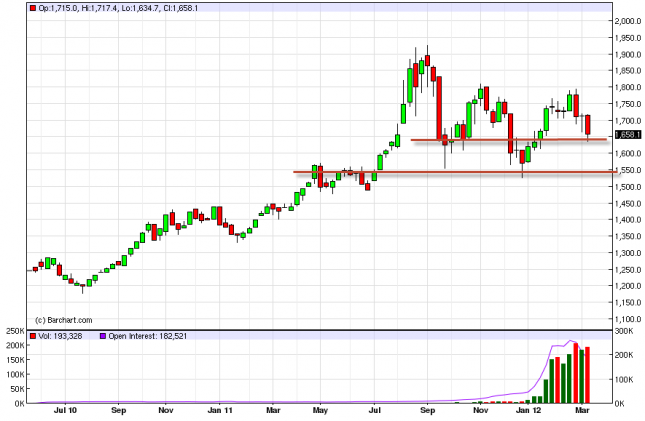The height and width of the screenshot is (421, 645).
Task: Click the 1,900.0 price axis label
Action: coord(628,54)
